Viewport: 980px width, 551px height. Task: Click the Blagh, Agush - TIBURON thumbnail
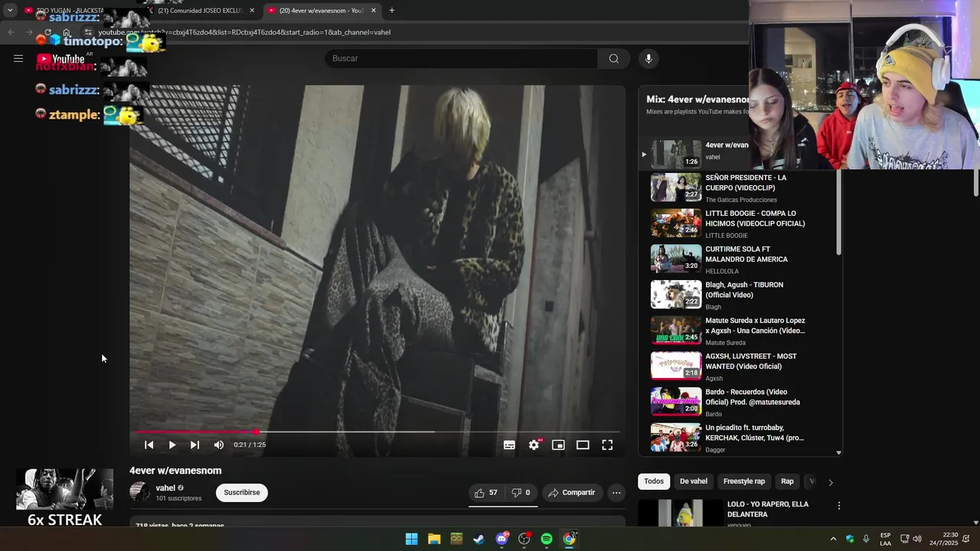pos(676,295)
